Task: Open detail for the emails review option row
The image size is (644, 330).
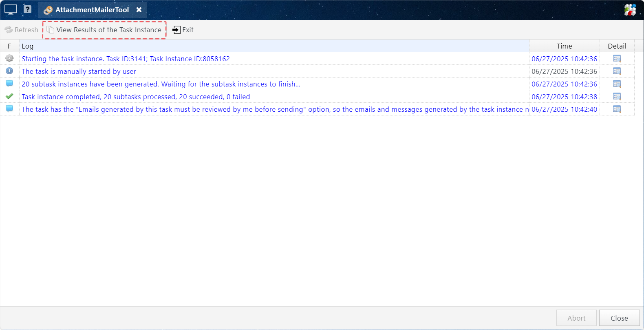Action: tap(617, 109)
